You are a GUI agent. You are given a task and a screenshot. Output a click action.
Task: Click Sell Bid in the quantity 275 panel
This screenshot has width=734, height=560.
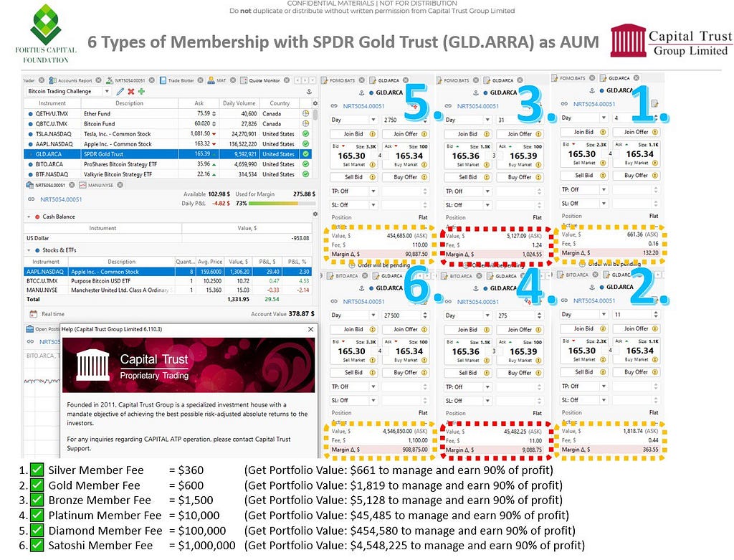coord(467,373)
